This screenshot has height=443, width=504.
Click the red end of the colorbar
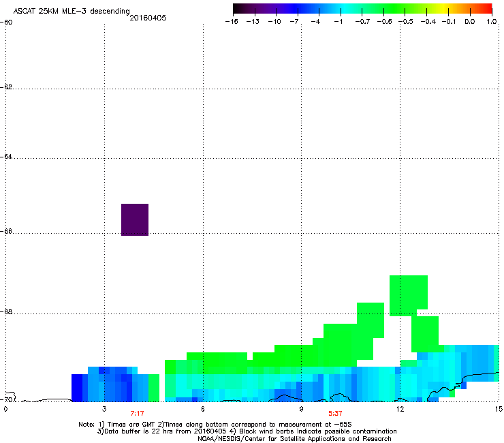click(x=488, y=8)
